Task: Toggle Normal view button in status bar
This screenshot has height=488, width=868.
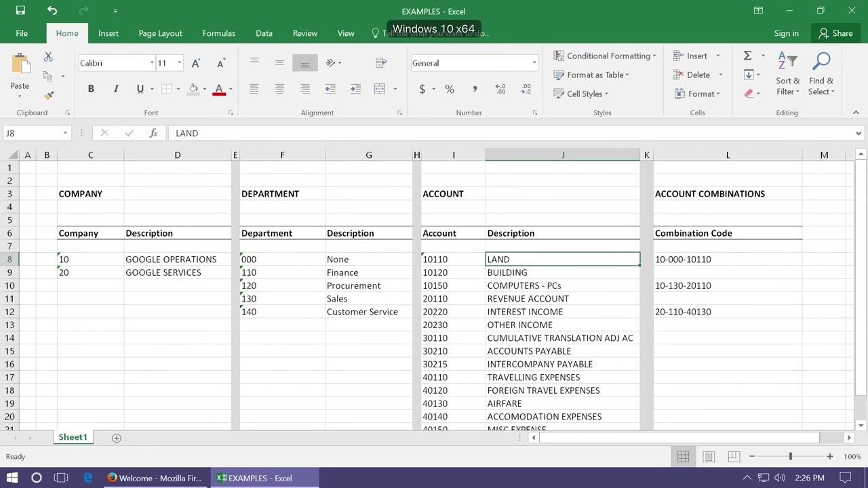Action: (683, 457)
